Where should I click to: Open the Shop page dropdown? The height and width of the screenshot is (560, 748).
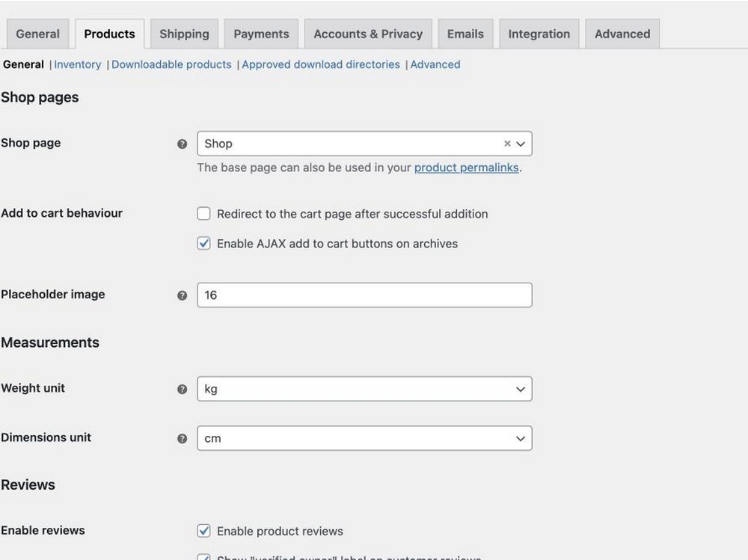tap(364, 144)
